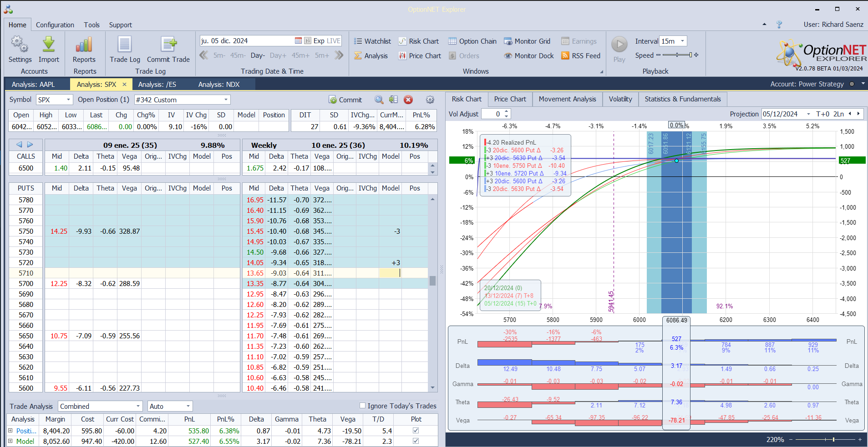868x447 pixels.
Task: Toggle the account status circle indicator
Action: [x=852, y=84]
